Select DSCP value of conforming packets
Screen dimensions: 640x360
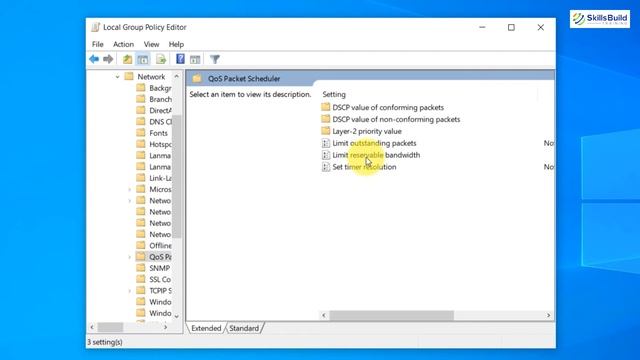(x=388, y=107)
